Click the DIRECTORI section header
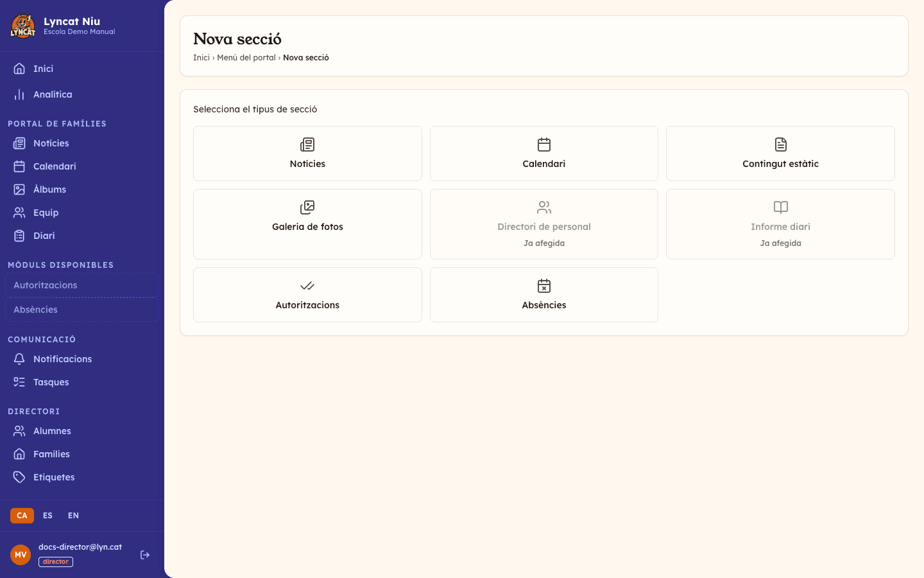 (x=34, y=412)
